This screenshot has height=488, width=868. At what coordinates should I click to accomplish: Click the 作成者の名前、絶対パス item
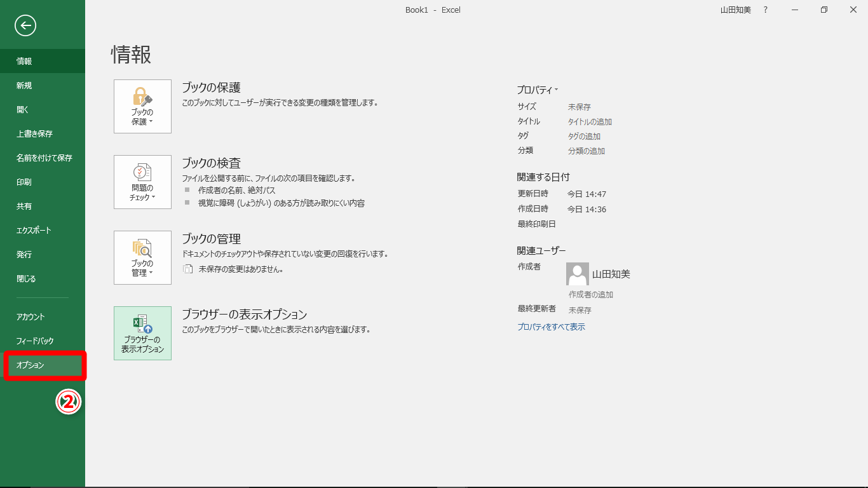click(x=237, y=190)
